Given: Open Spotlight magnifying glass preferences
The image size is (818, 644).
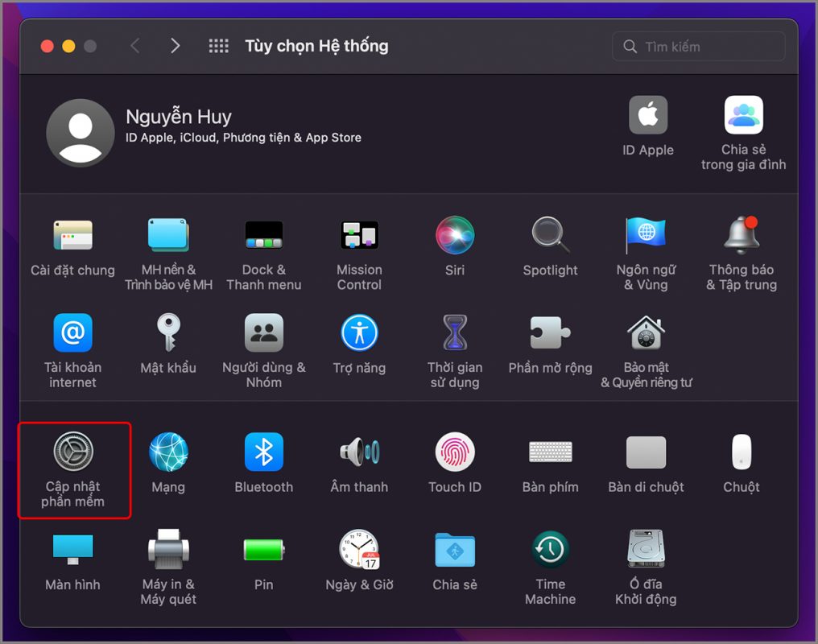Looking at the screenshot, I should (x=550, y=236).
